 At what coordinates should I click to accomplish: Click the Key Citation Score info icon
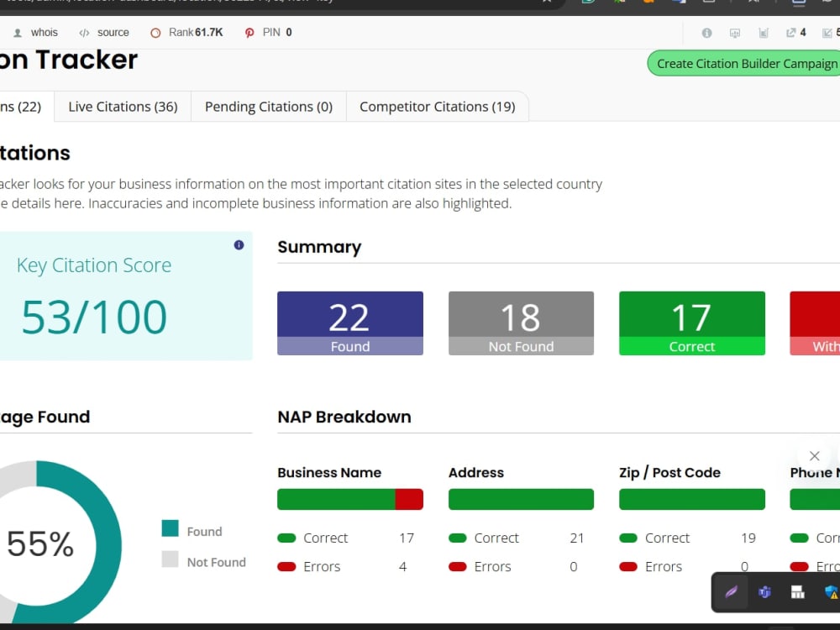point(239,244)
